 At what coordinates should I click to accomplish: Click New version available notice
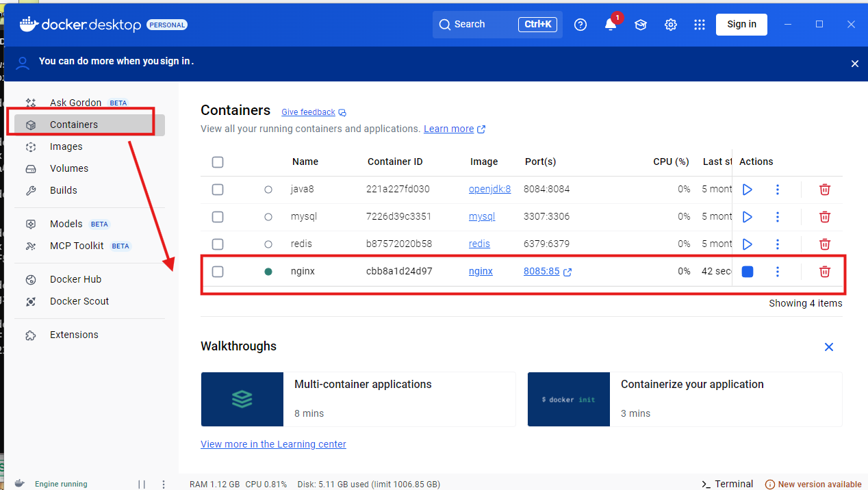pyautogui.click(x=813, y=485)
